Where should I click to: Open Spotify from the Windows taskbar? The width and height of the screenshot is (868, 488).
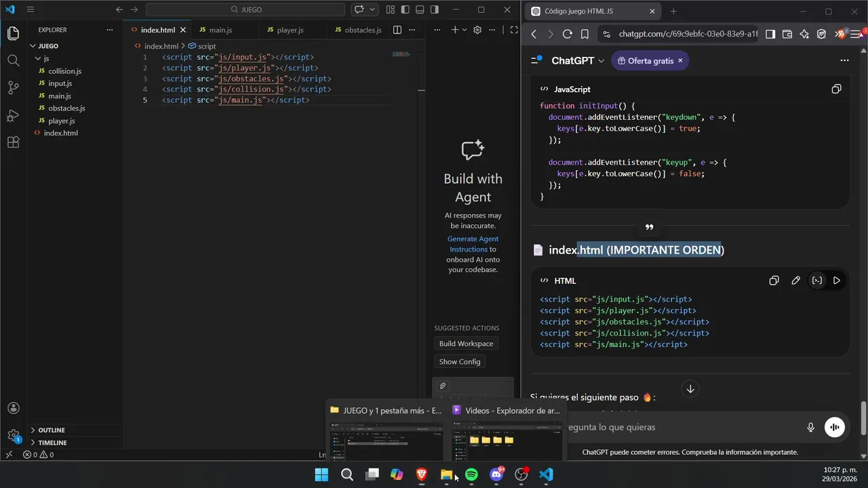pos(471,474)
